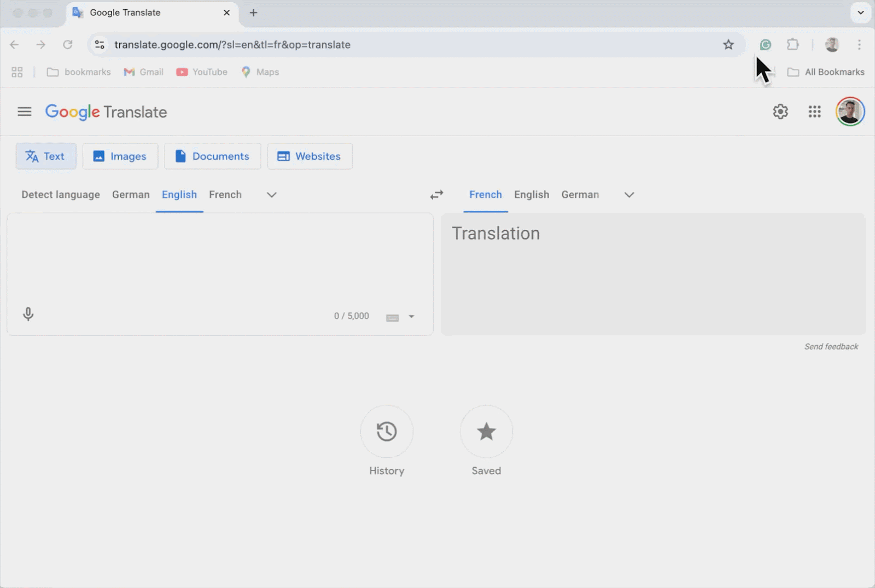875x588 pixels.
Task: Set target language to English
Action: (531, 195)
